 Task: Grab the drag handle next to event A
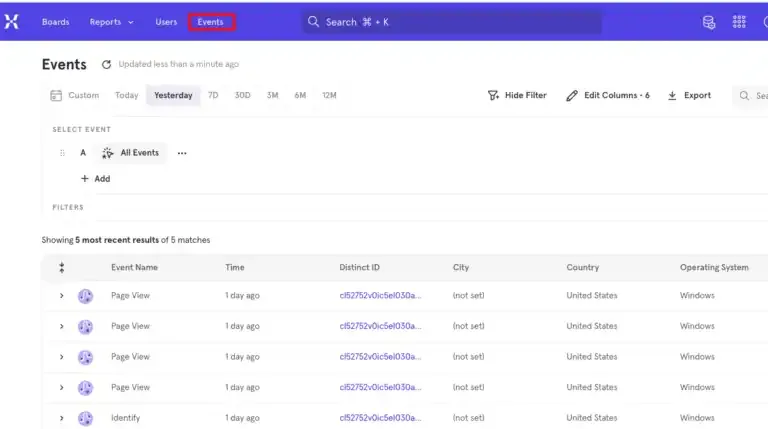(x=62, y=153)
